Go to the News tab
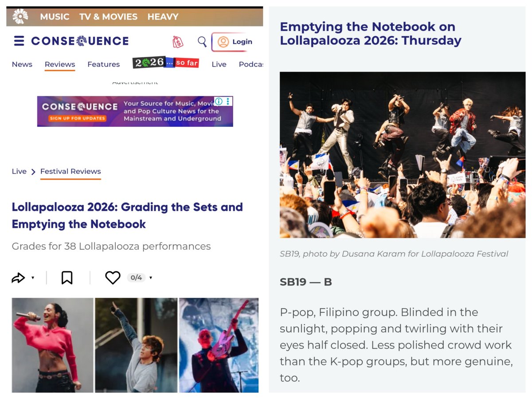Image resolution: width=532 pixels, height=399 pixels. point(22,64)
